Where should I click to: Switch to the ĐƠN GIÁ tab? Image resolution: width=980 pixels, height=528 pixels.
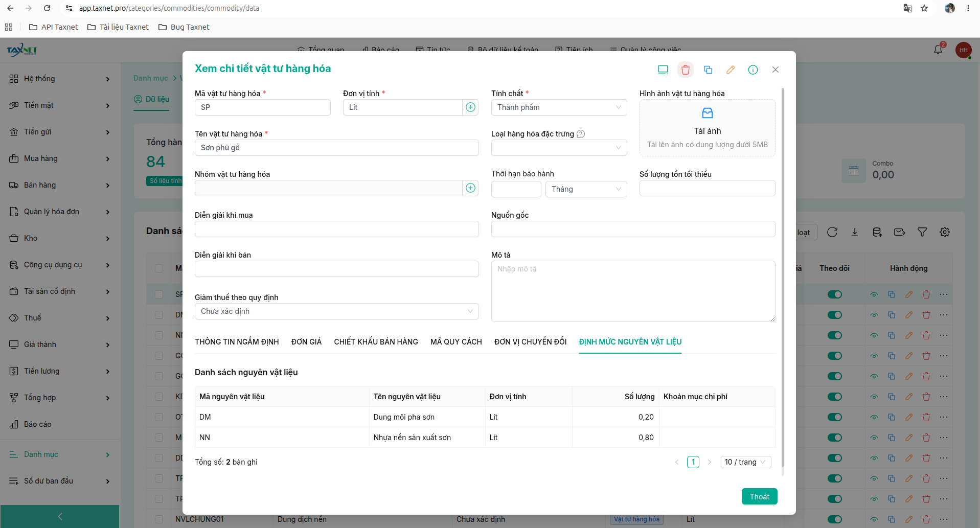click(x=306, y=342)
